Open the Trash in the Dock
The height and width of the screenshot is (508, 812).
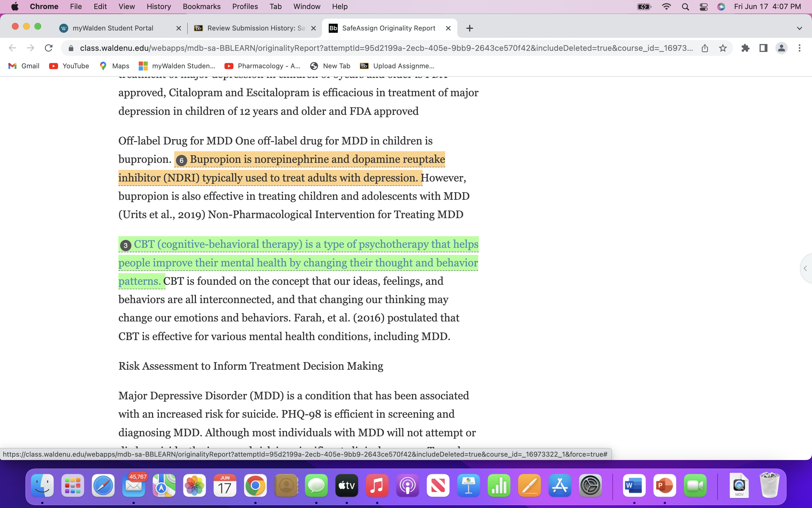tap(770, 485)
